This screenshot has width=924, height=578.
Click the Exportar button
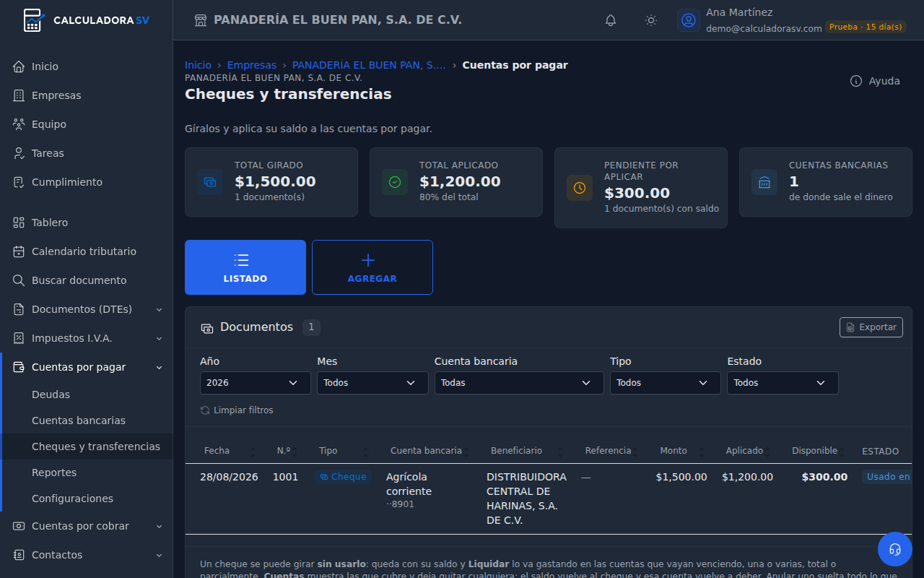871,327
